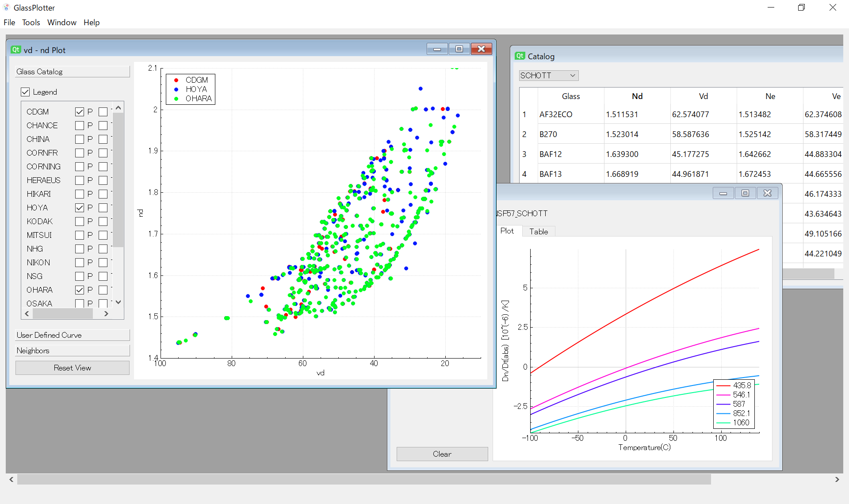This screenshot has height=504, width=849.
Task: Click the glass list vertical scrollbar thumb
Action: click(x=118, y=180)
